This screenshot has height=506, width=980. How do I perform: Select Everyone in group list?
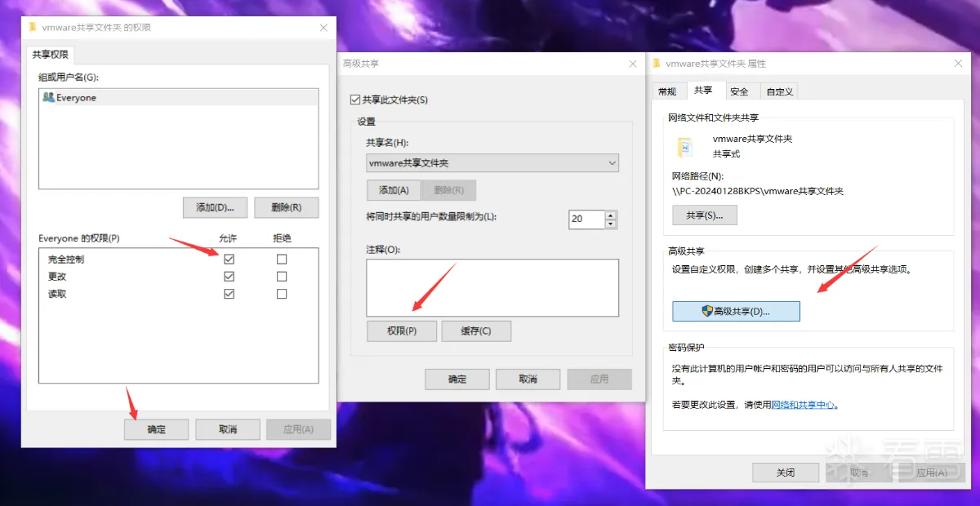coord(178,97)
